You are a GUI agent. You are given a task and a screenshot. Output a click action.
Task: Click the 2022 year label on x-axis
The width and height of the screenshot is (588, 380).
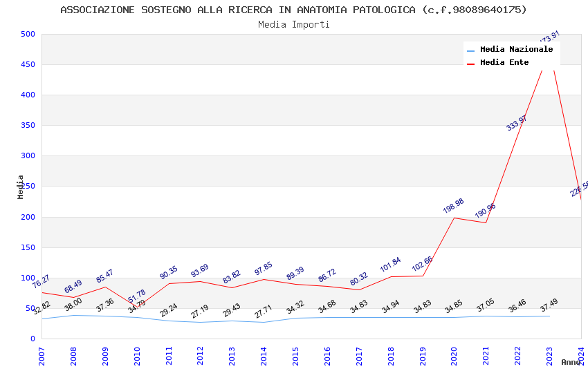(518, 356)
